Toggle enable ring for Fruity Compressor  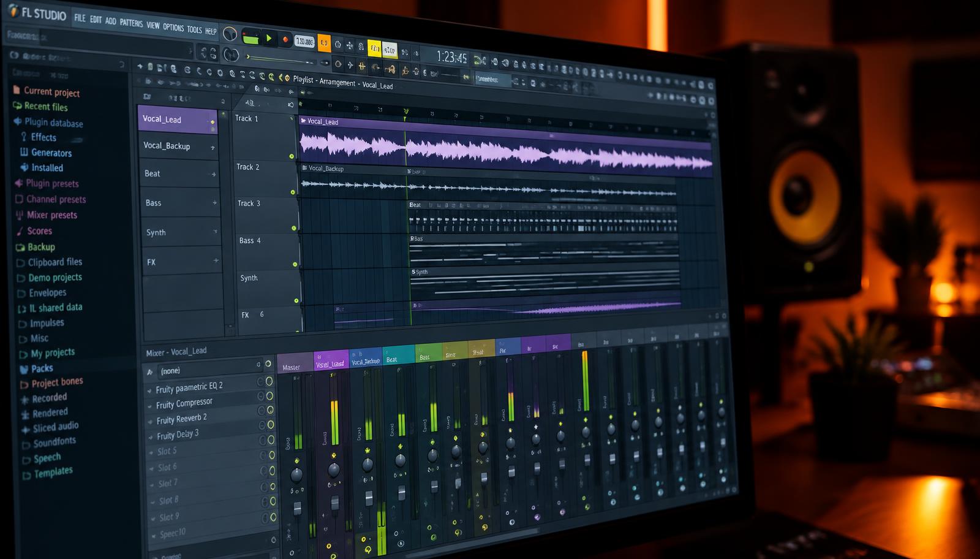pyautogui.click(x=269, y=395)
